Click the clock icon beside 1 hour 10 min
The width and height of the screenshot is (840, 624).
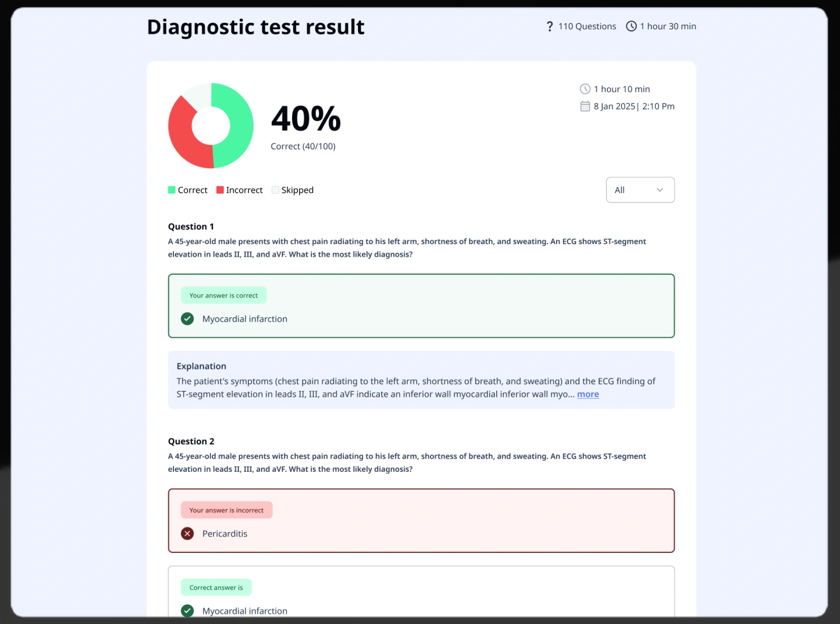click(585, 89)
